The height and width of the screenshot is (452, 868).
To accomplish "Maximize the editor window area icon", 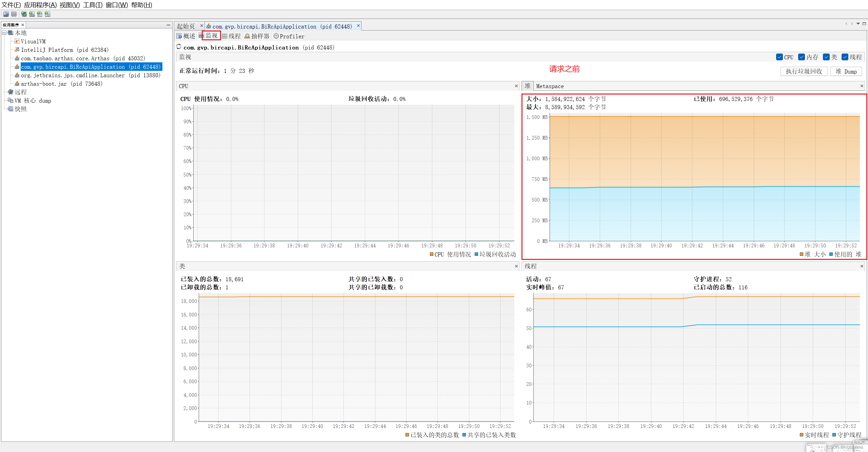I will point(864,24).
